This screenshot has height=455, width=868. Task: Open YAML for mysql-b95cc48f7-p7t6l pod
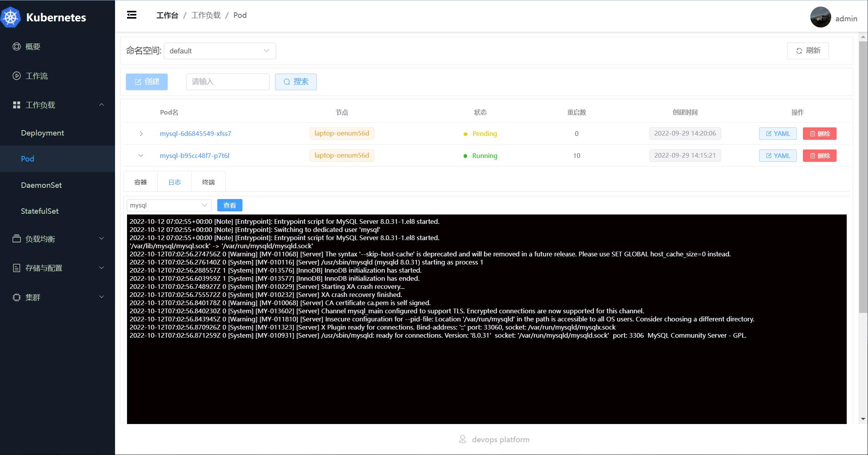point(777,156)
